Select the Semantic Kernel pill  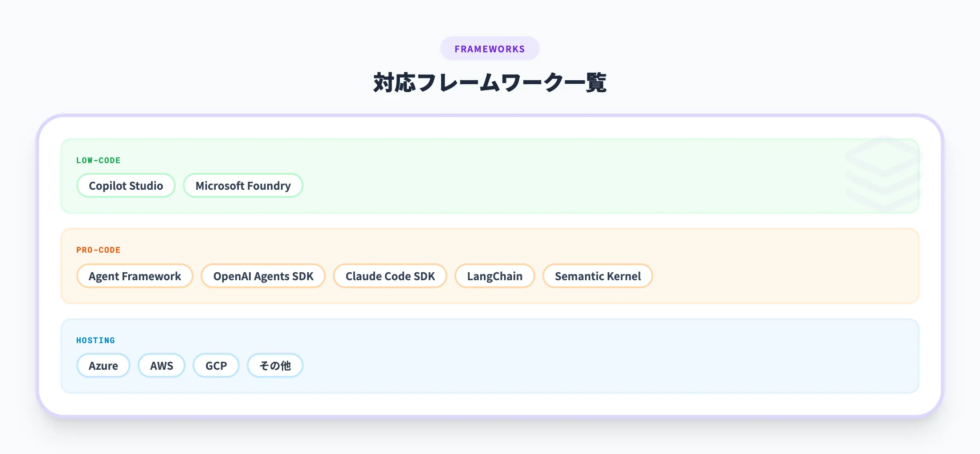[597, 276]
